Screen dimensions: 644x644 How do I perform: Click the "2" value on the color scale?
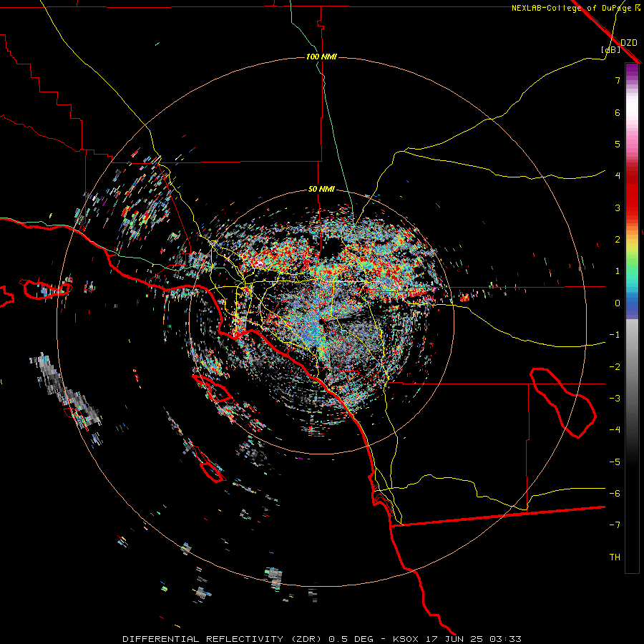tap(618, 240)
